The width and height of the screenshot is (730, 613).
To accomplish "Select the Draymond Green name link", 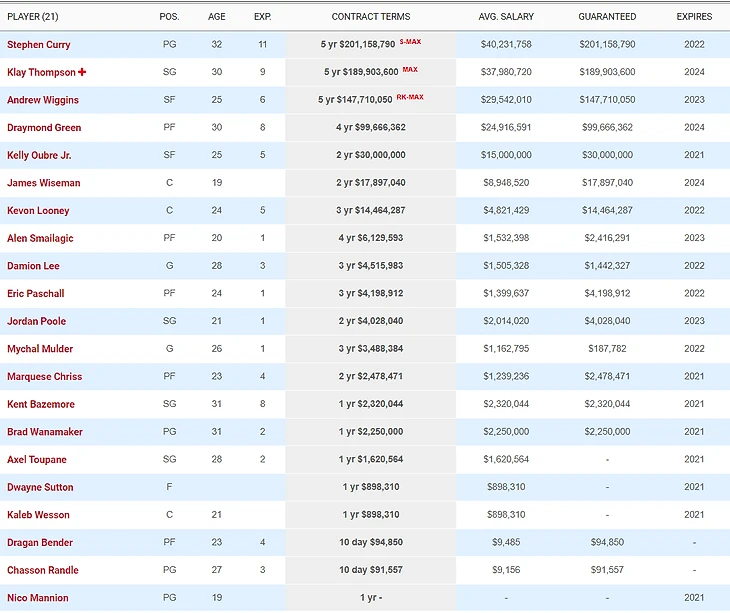I will [44, 128].
